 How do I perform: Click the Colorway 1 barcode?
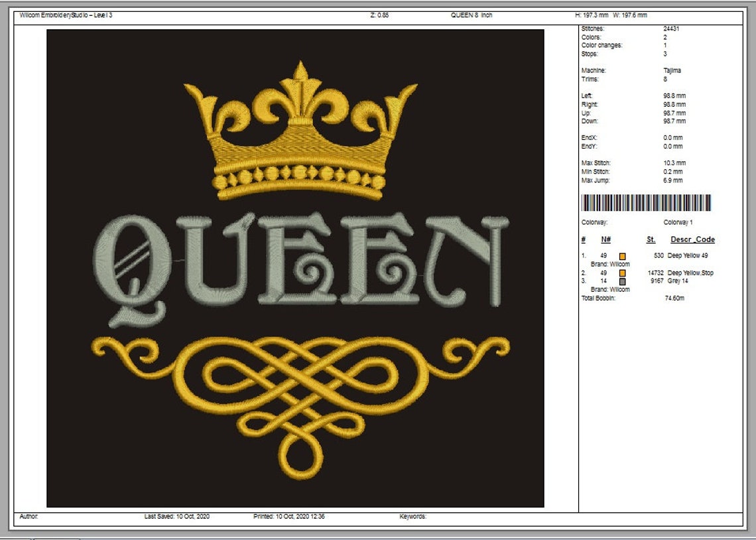pyautogui.click(x=647, y=202)
